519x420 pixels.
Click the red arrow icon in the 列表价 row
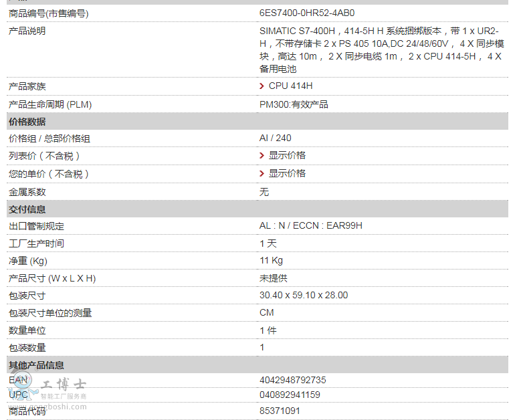pyautogui.click(x=262, y=155)
